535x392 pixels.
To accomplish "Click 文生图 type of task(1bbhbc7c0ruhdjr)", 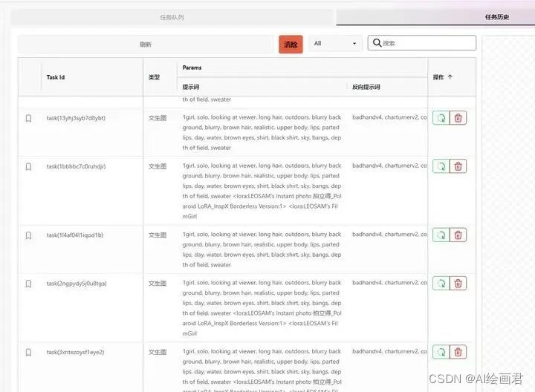I will click(158, 166).
